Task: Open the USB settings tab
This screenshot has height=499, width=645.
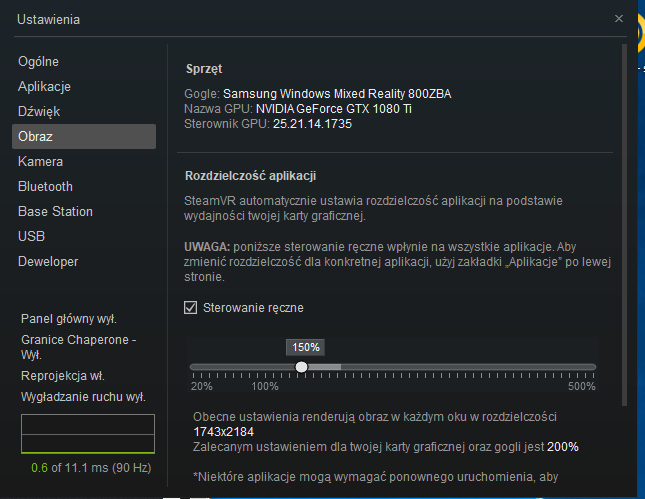Action: (x=31, y=237)
